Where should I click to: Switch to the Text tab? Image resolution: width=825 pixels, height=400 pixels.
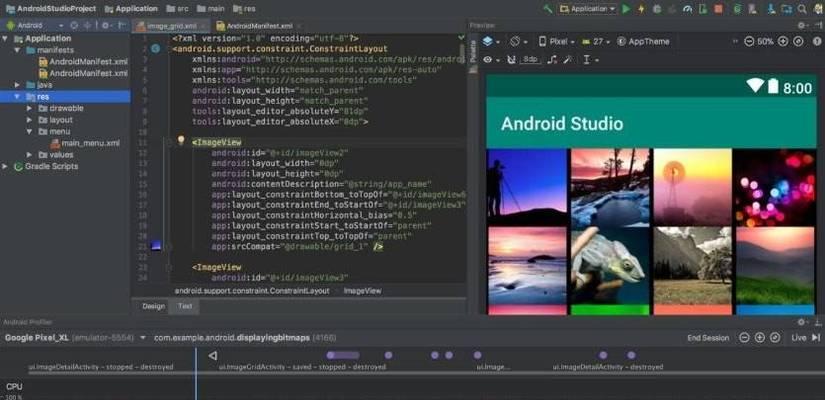coord(185,306)
